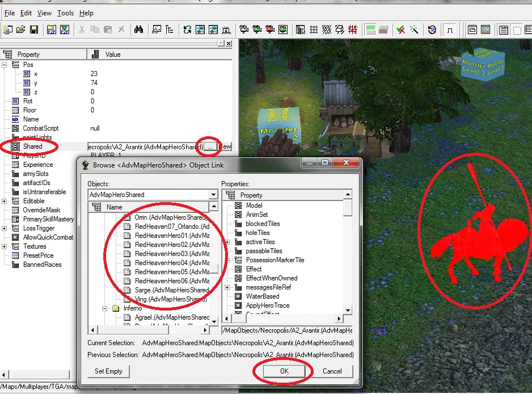The width and height of the screenshot is (532, 394).
Task: Click the red grid toolbar icon
Action: click(x=353, y=30)
